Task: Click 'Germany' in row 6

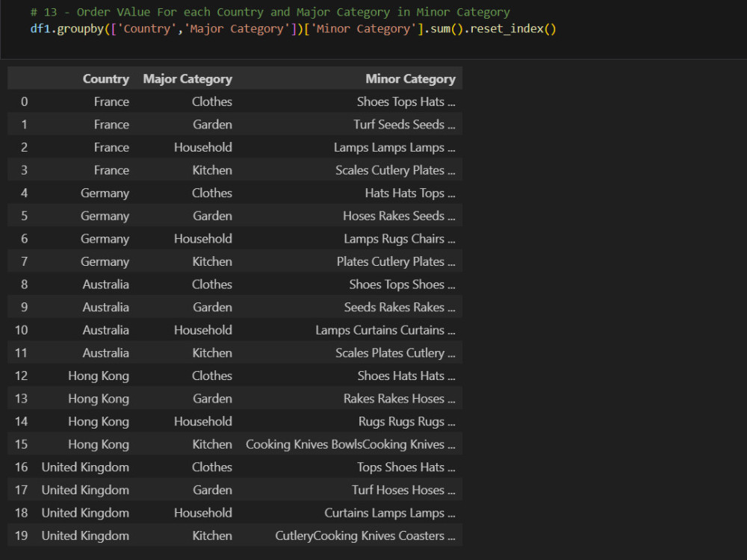Action: [105, 239]
